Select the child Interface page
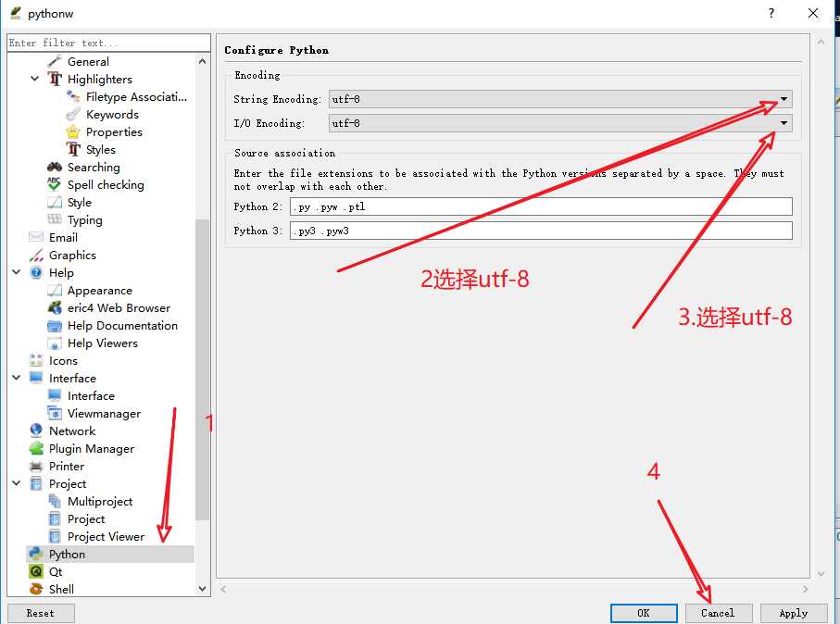 pyautogui.click(x=91, y=396)
